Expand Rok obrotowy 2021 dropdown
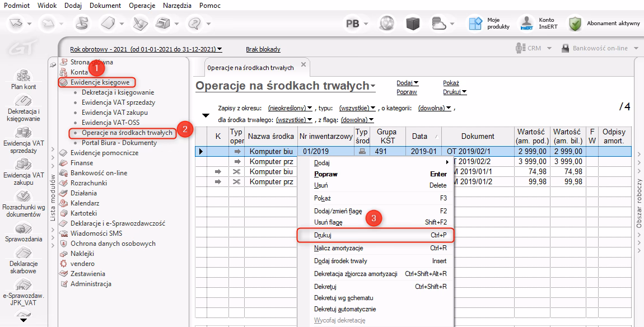The height and width of the screenshot is (327, 644). (x=146, y=49)
